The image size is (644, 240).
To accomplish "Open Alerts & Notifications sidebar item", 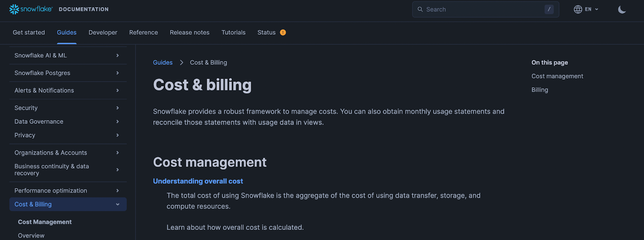I will point(44,90).
